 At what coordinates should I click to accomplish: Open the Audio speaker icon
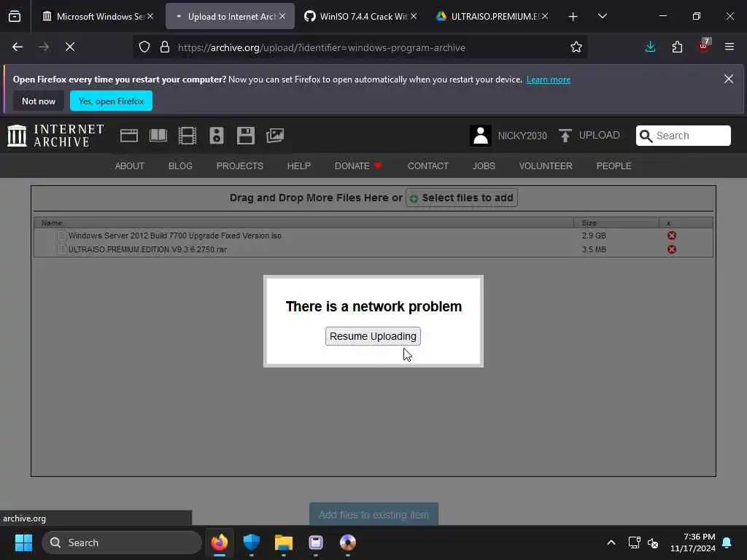click(216, 136)
